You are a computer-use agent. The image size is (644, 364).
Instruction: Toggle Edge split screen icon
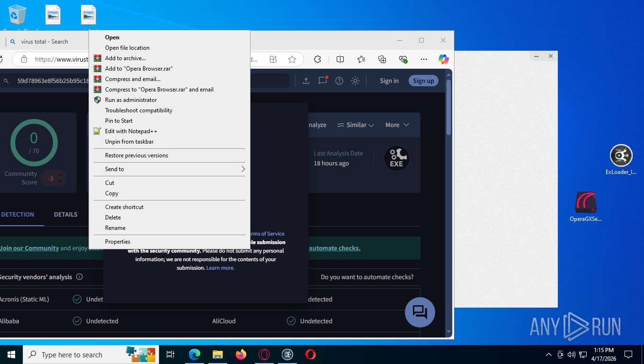point(340,59)
